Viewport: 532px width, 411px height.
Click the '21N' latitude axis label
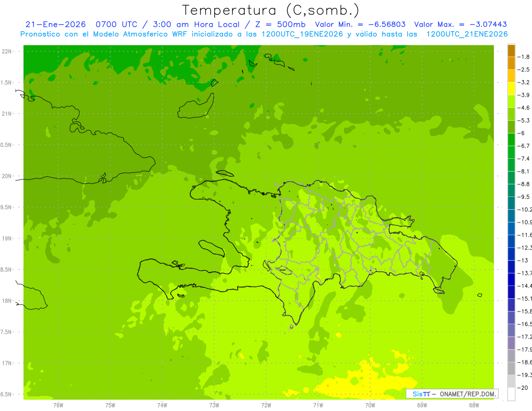[x=8, y=114]
